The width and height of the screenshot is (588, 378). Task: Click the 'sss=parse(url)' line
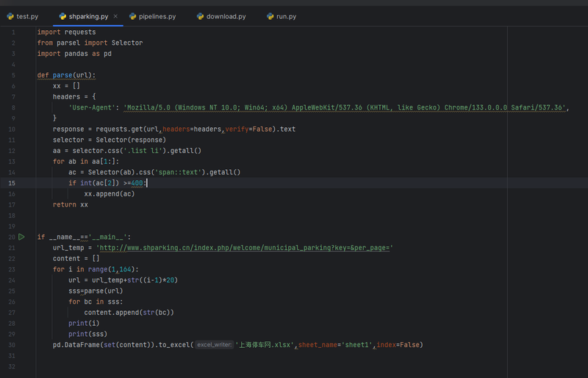click(x=96, y=291)
